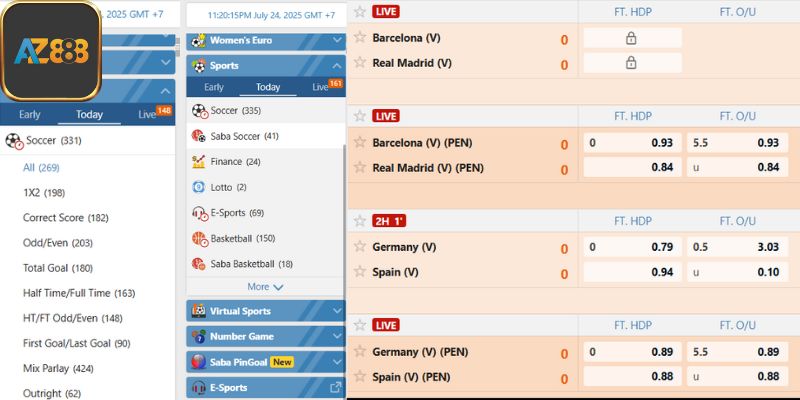Open the Live tab with 161 badge

321,87
